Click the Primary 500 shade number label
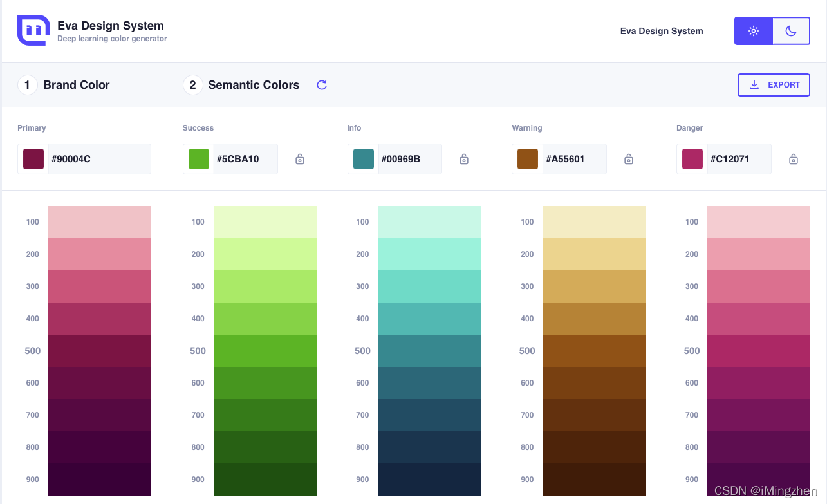This screenshot has height=504, width=827. (33, 351)
